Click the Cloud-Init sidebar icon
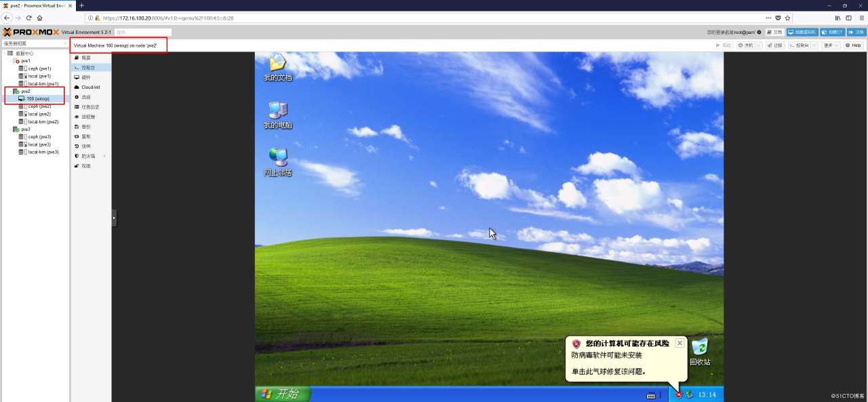This screenshot has width=868, height=402. pyautogui.click(x=90, y=87)
